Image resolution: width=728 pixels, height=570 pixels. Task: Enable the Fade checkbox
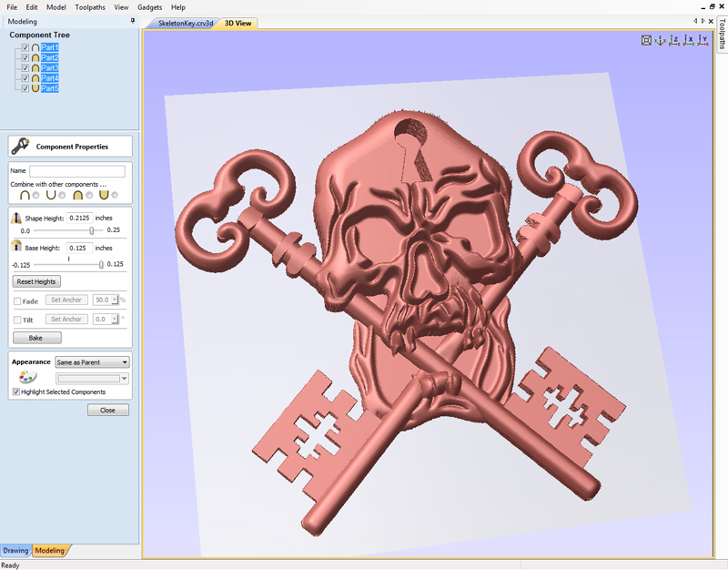click(x=17, y=301)
